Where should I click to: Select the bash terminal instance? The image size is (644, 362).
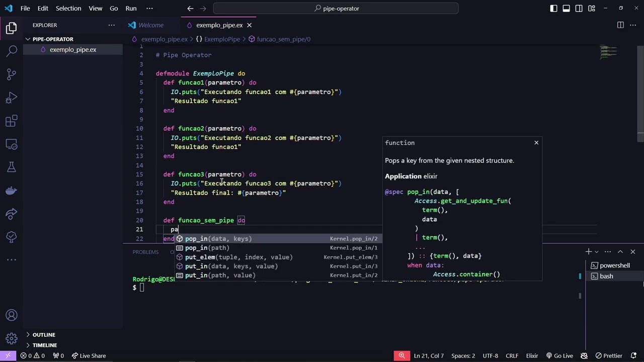point(614,276)
